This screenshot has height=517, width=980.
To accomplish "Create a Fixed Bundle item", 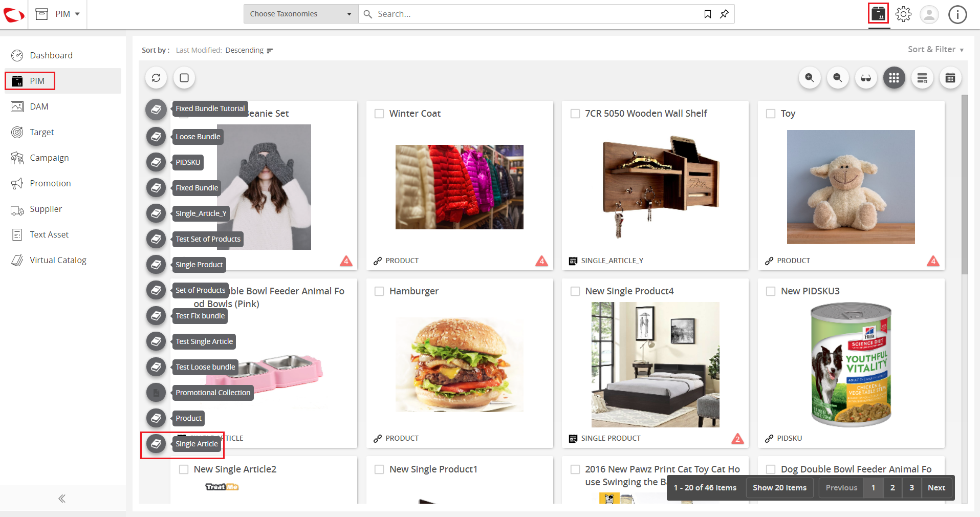I will click(156, 188).
